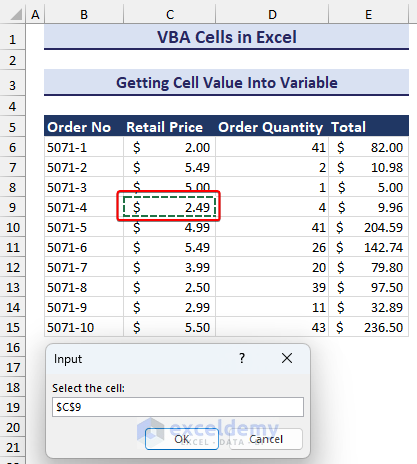Select order number cell 5071-9
This screenshot has height=464, width=417.
point(84,307)
